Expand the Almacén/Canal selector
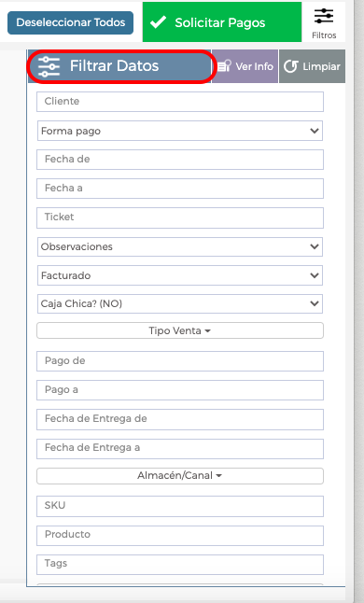Image resolution: width=364 pixels, height=603 pixels. click(180, 476)
